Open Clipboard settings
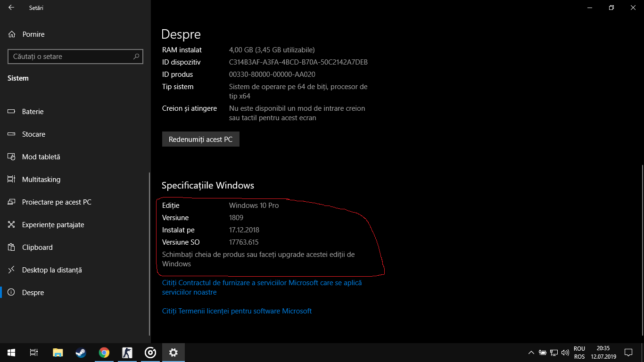644x362 pixels. click(x=75, y=247)
